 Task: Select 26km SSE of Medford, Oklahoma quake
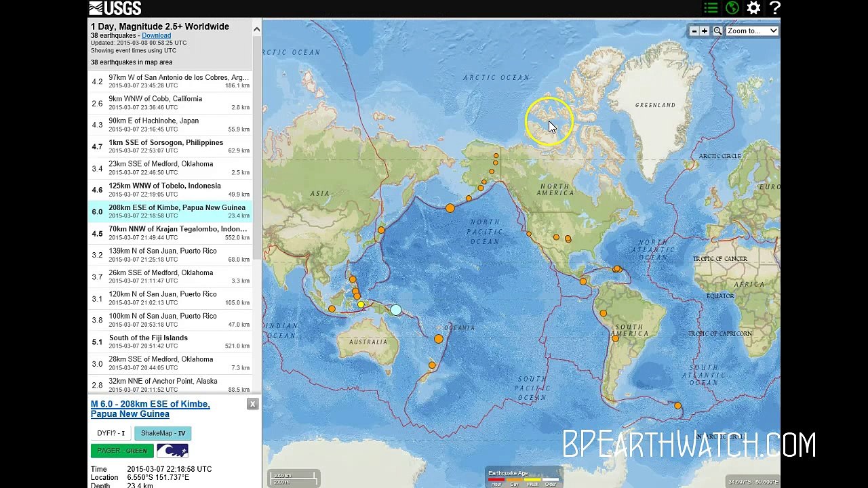coord(170,277)
